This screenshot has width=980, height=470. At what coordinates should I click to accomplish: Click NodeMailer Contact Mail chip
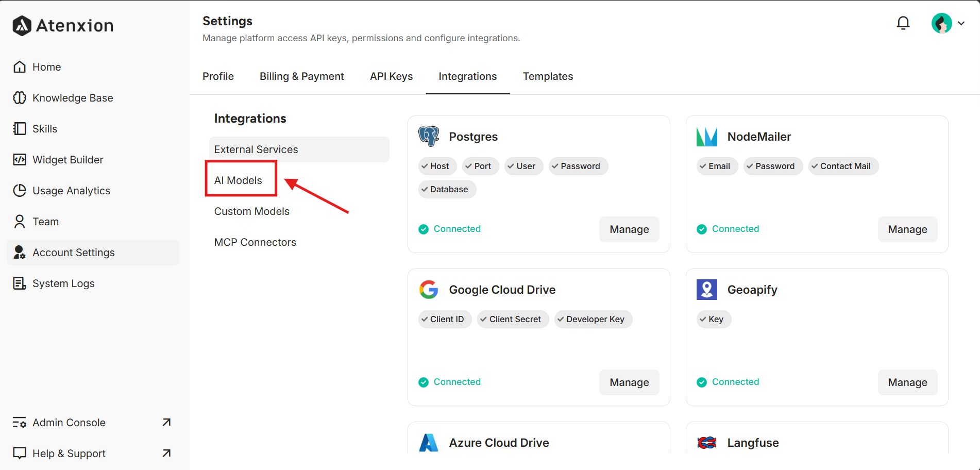point(843,166)
